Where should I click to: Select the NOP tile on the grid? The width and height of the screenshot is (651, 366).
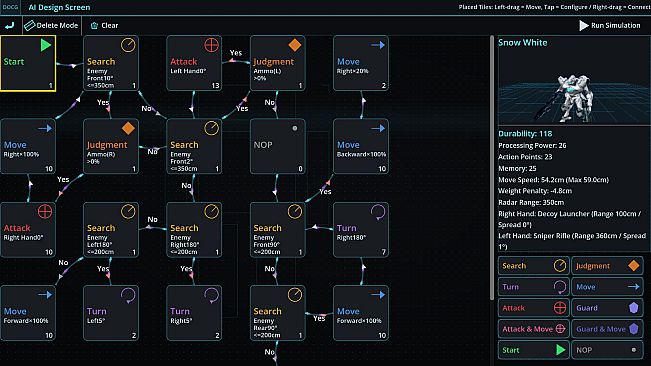pos(278,146)
